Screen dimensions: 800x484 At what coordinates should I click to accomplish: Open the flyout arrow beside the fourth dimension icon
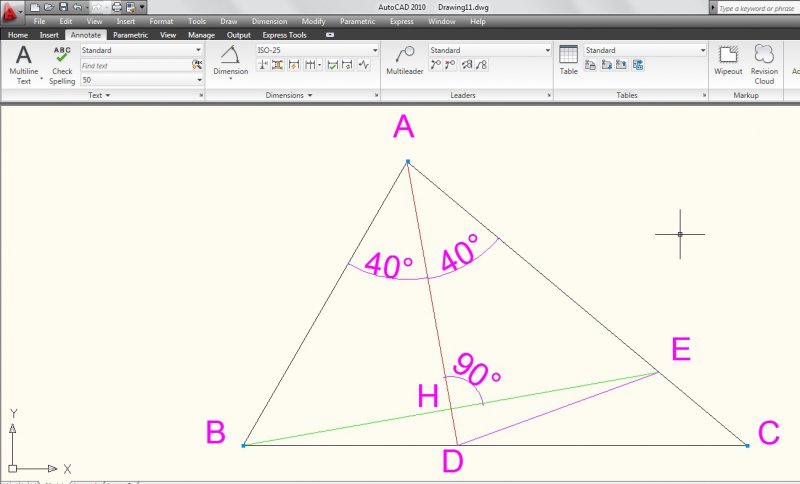[x=319, y=65]
